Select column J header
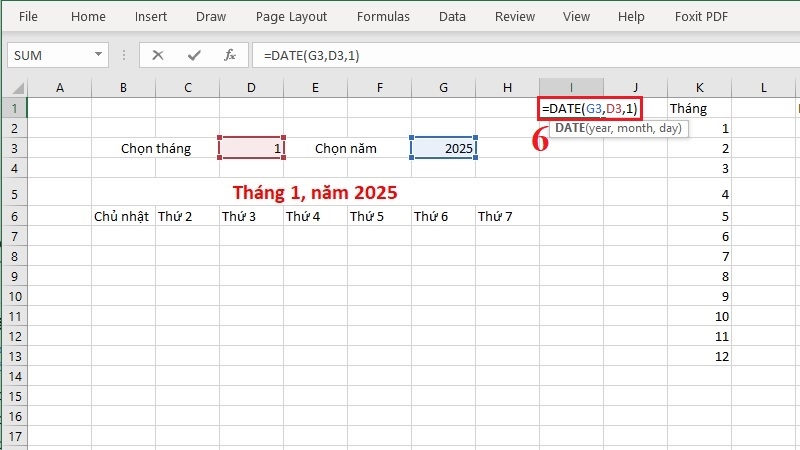This screenshot has height=450, width=800. pyautogui.click(x=635, y=88)
